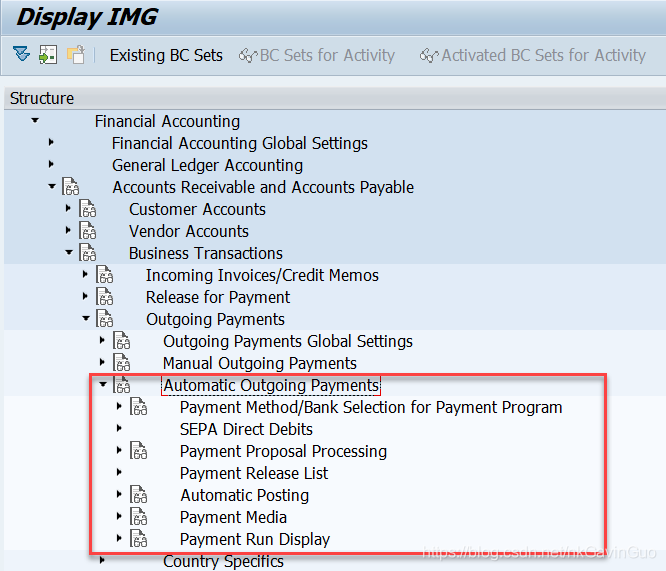Select Manual Outgoing Payments text
Screen dimensions: 666x571
pos(260,364)
